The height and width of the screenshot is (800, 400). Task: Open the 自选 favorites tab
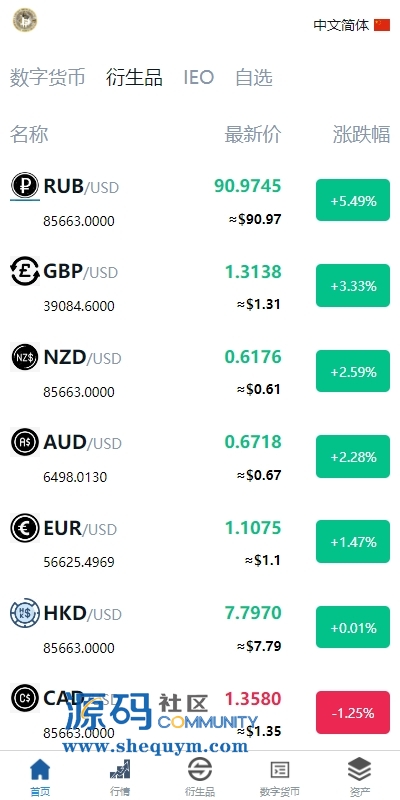[254, 78]
